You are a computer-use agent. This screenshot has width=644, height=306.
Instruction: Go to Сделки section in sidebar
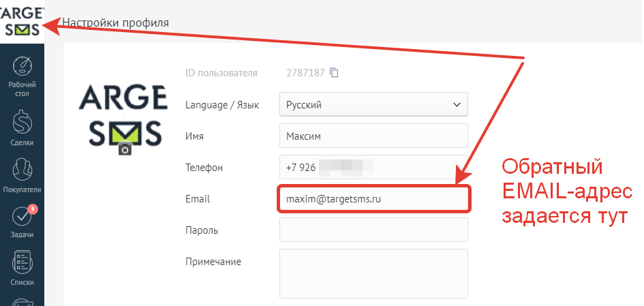[22, 127]
